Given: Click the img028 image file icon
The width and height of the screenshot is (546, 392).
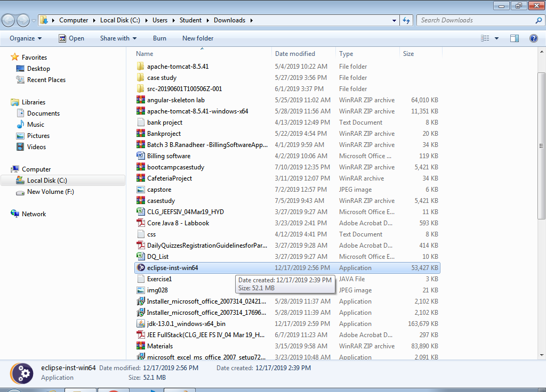Looking at the screenshot, I should coord(140,290).
